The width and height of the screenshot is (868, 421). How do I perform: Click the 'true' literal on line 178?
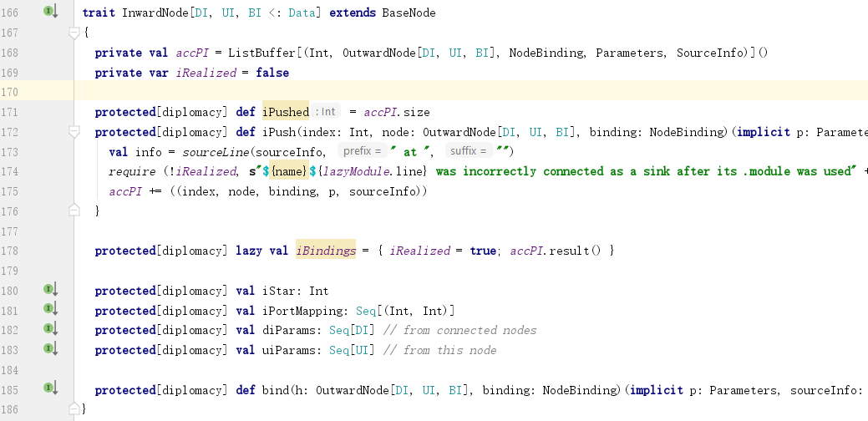point(483,251)
